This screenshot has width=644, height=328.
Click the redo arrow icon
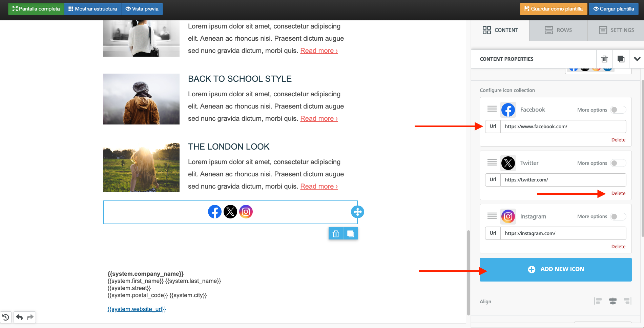click(30, 317)
